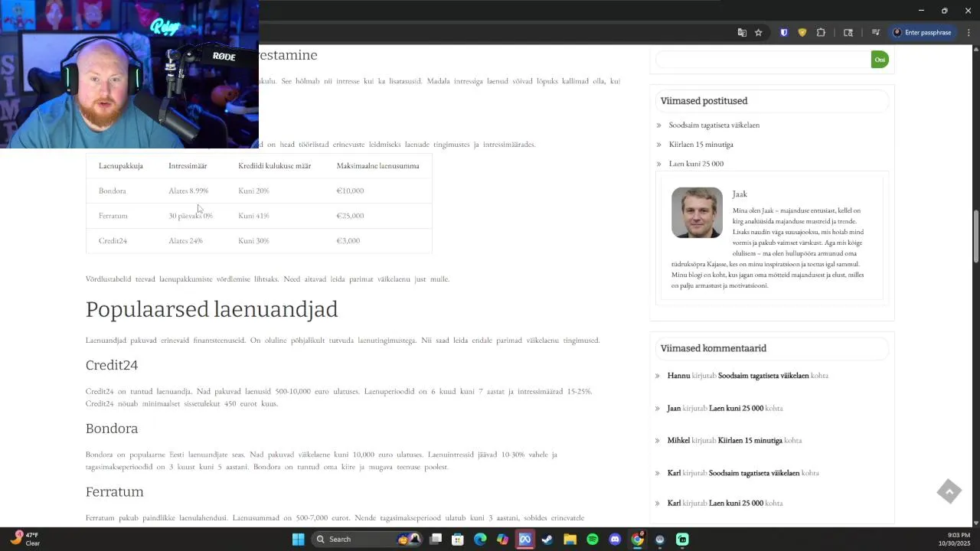Open the Soodsaim tagatiseta väikelaen recent post

pos(714,125)
